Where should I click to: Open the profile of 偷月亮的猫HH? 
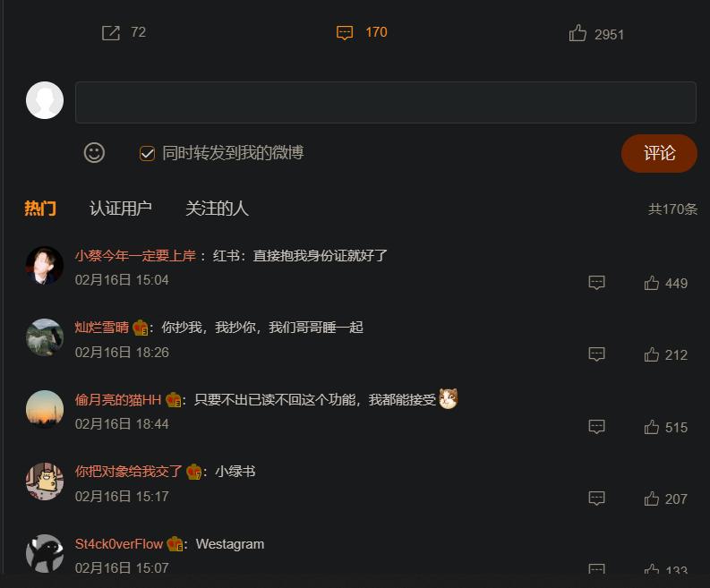click(118, 400)
